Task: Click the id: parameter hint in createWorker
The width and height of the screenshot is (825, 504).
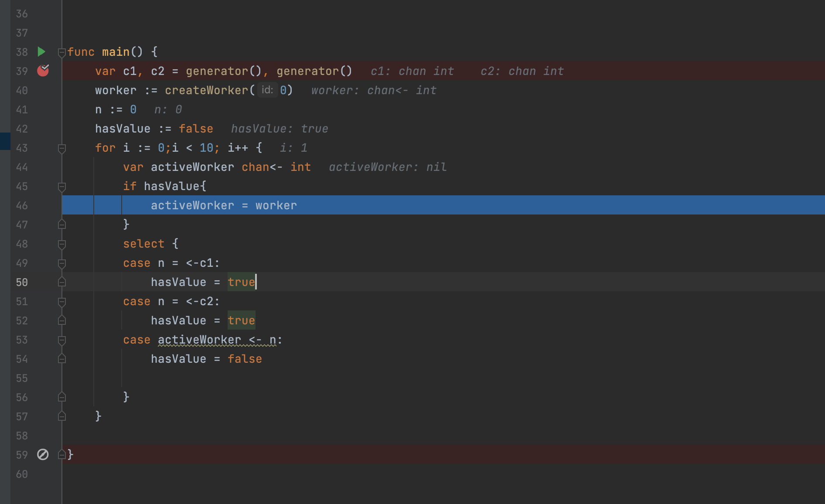Action: (267, 90)
